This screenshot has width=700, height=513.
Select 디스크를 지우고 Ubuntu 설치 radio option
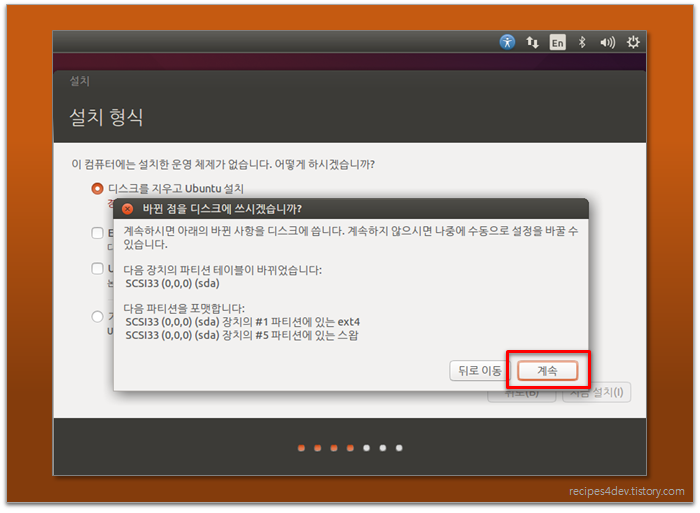[x=97, y=188]
